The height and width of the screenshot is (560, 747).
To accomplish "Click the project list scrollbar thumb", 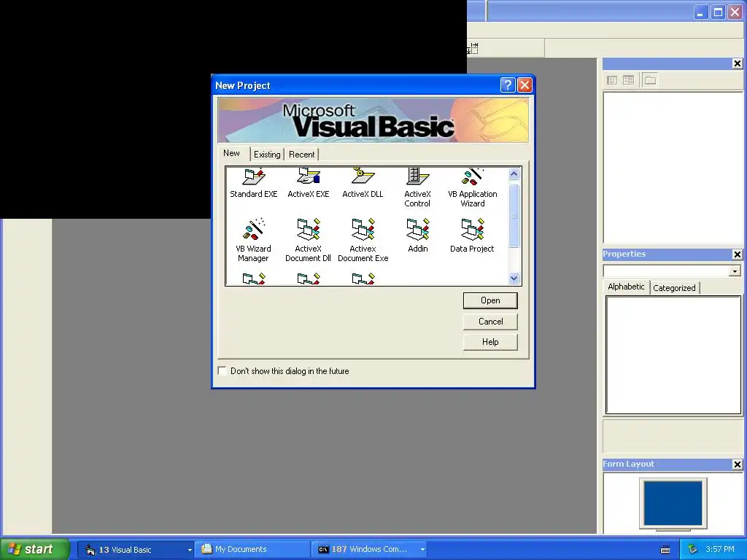I will [514, 216].
